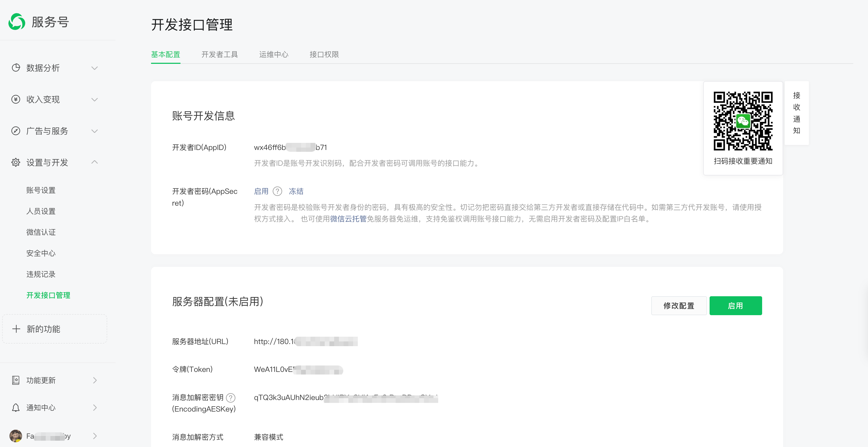Collapse the 设置与开发 section chevron

point(95,162)
